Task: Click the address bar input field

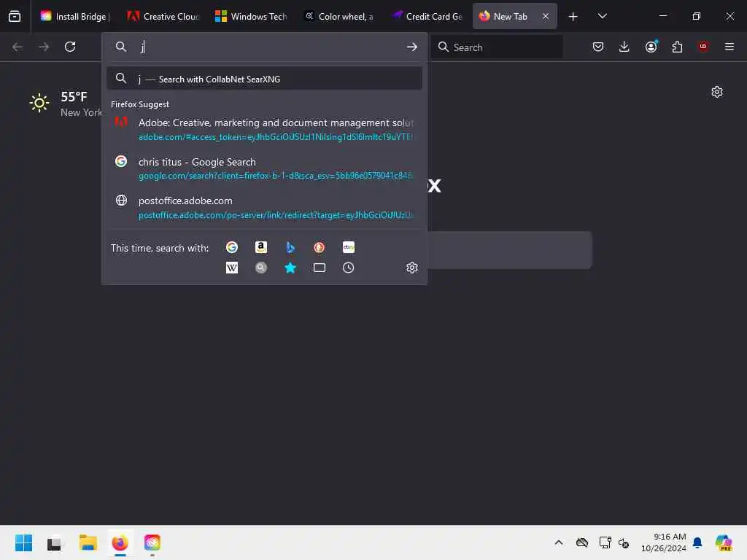Action: point(271,47)
